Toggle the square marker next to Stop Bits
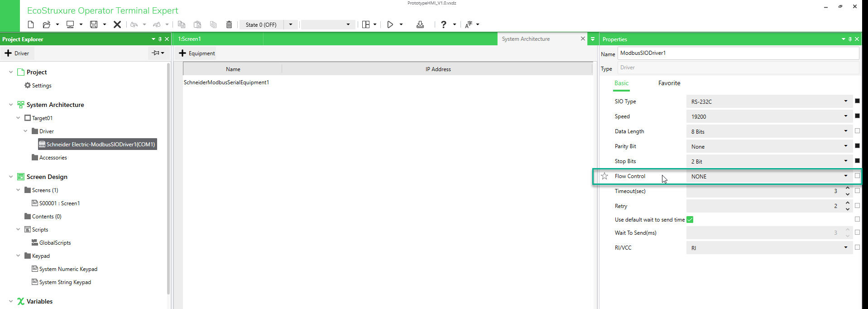Viewport: 868px width, 309px height. point(857,161)
